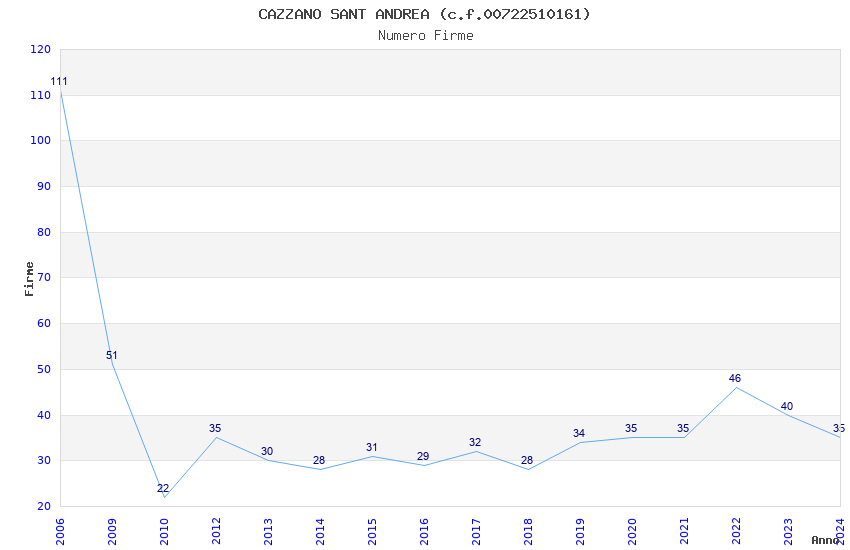The width and height of the screenshot is (850, 550).
Task: Click the x-axis year 2018
Action: pyautogui.click(x=529, y=531)
